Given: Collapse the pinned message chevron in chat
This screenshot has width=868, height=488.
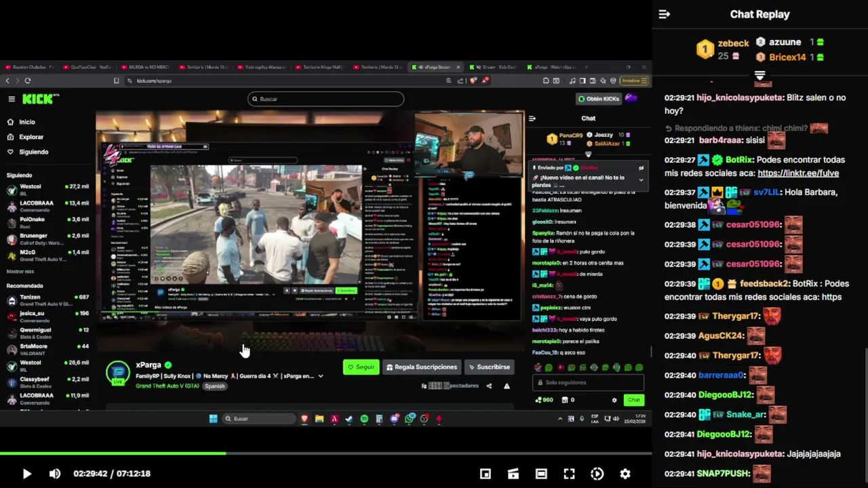Looking at the screenshot, I should (x=641, y=180).
